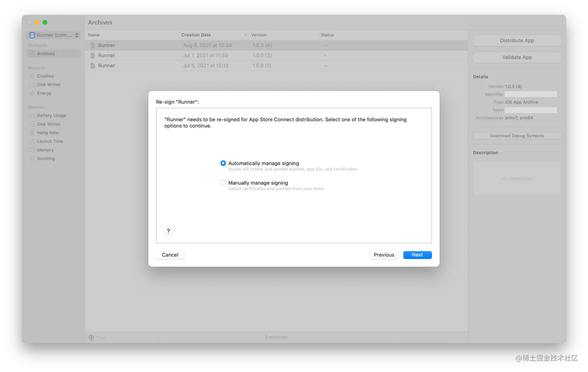
Task: Open Launch Time metric
Action: (50, 141)
